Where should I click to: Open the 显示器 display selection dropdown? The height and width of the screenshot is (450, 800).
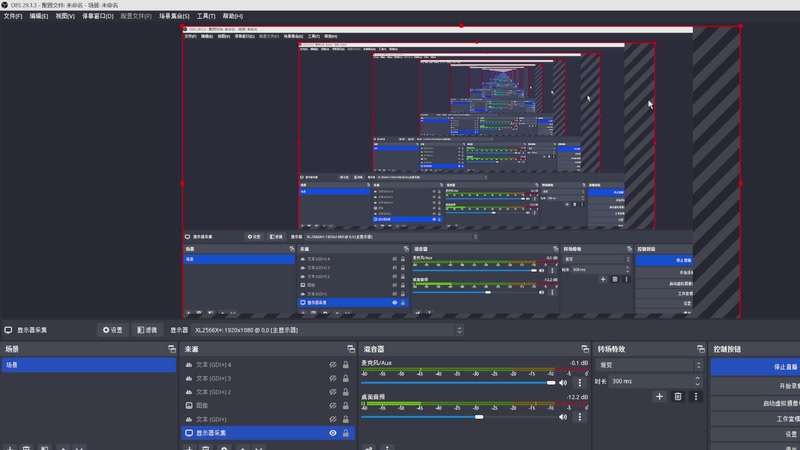(x=328, y=330)
